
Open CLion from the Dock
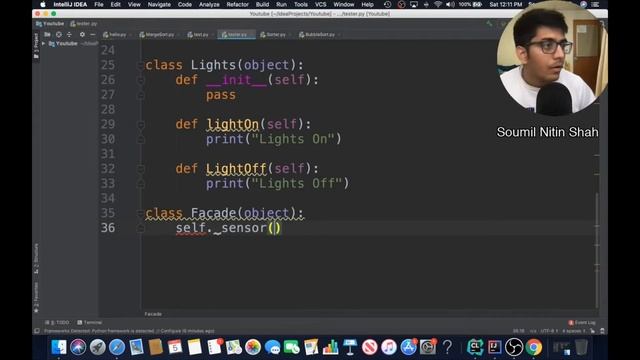pos(475,347)
